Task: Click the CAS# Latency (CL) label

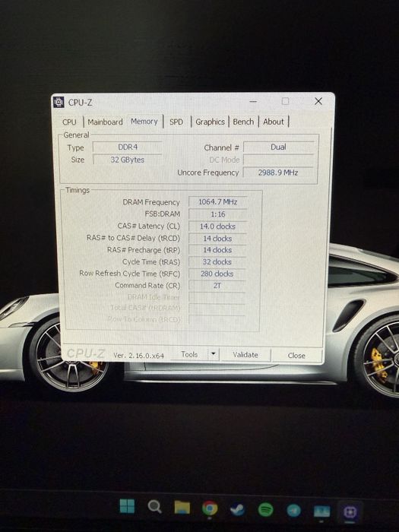Action: pyautogui.click(x=149, y=226)
